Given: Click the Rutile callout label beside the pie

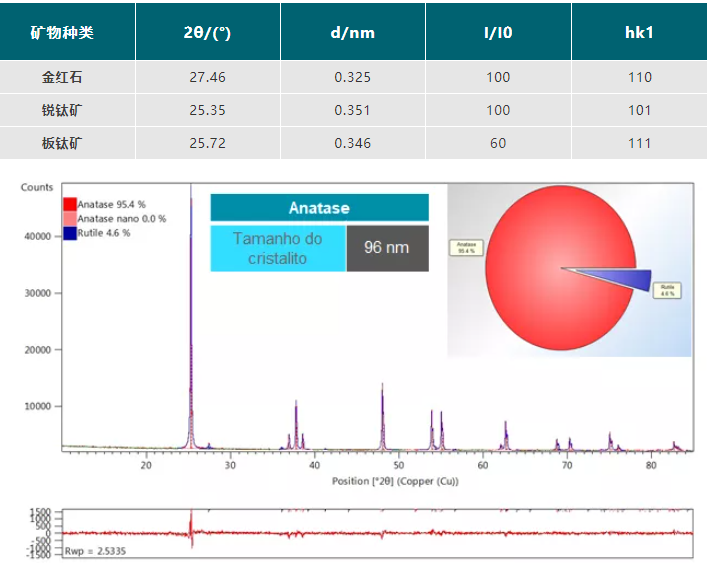Looking at the screenshot, I should click(x=668, y=291).
